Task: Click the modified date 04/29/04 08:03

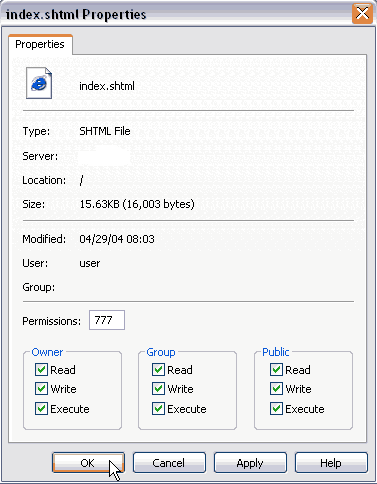Action: pos(117,239)
